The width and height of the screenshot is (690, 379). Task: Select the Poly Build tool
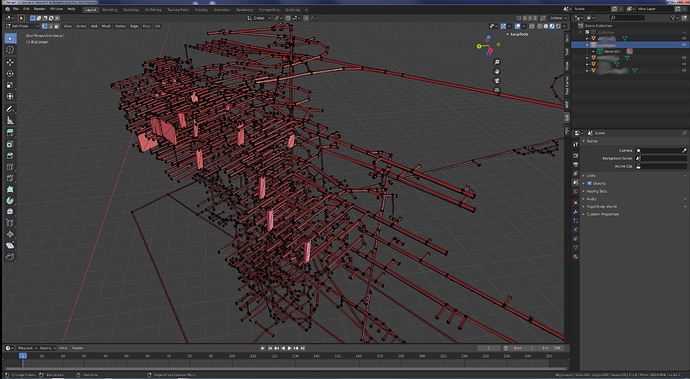10,189
